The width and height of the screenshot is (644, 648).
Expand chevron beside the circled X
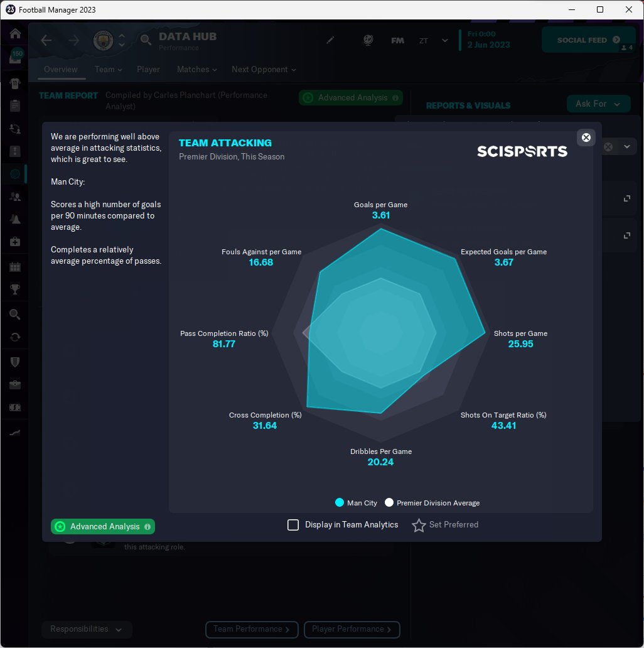point(627,147)
